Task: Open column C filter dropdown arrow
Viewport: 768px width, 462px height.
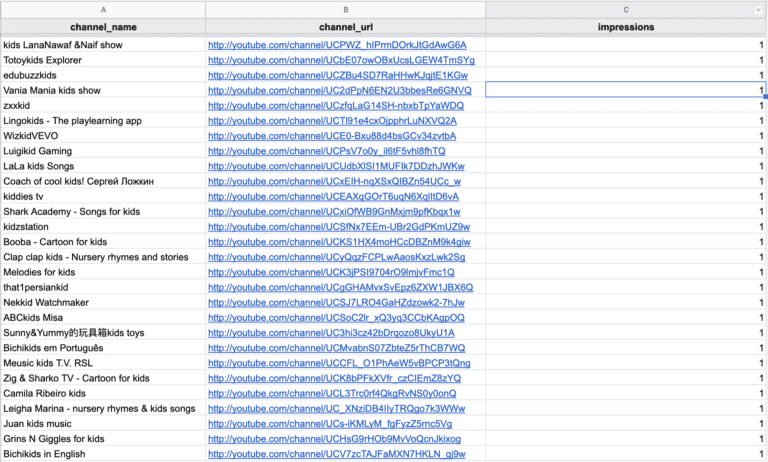Action: click(x=758, y=10)
